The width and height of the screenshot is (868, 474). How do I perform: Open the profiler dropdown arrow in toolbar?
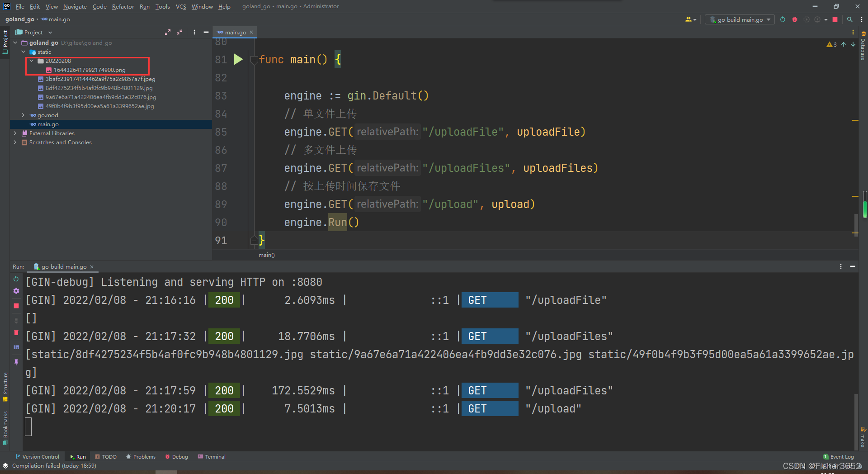826,19
